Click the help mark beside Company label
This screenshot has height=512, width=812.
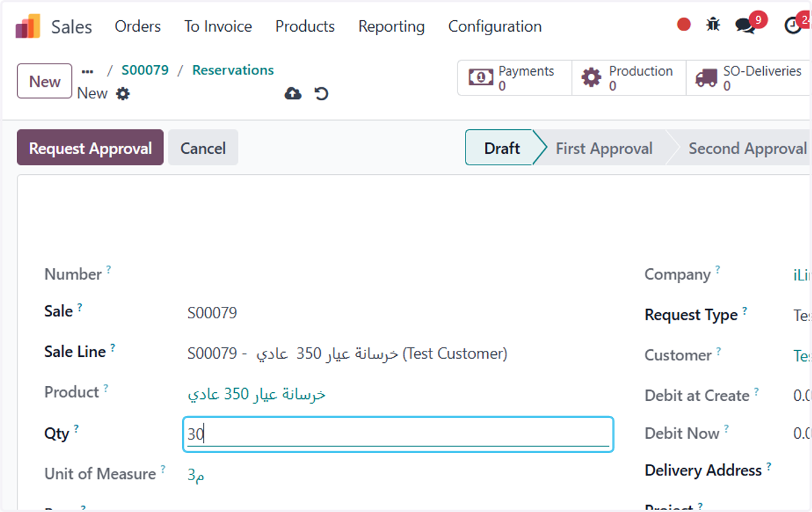[x=717, y=270]
